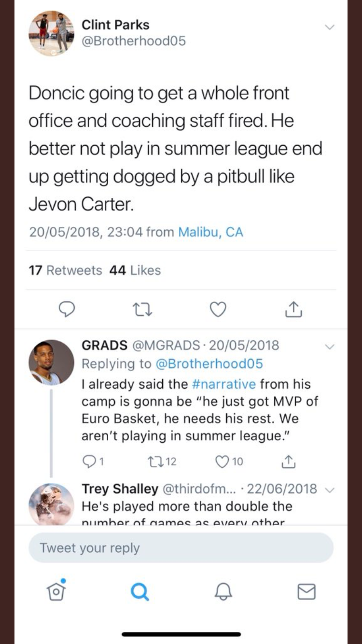The width and height of the screenshot is (362, 644).
Task: Open the GRADS tweet options chevron
Action: (x=330, y=346)
